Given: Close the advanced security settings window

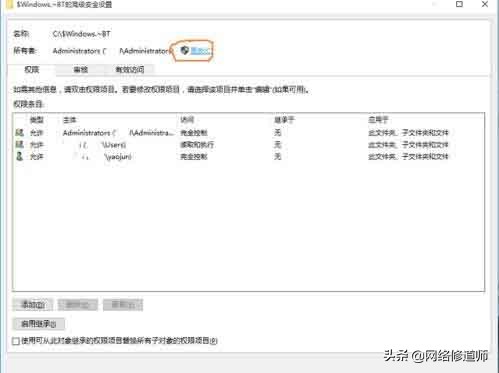Looking at the screenshot, I should coord(485,4).
